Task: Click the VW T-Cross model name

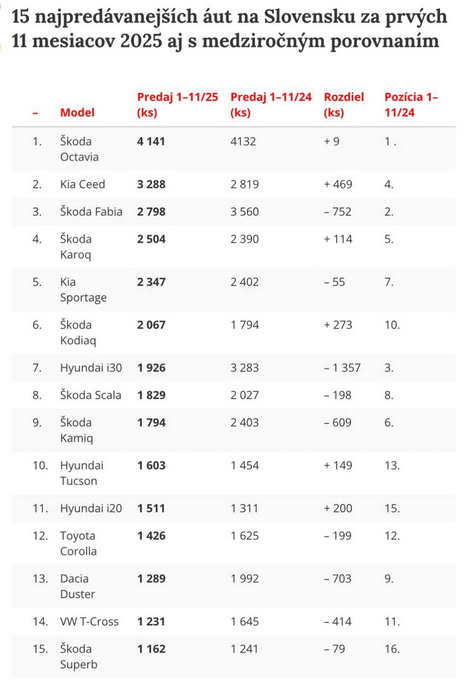Action: (x=89, y=621)
